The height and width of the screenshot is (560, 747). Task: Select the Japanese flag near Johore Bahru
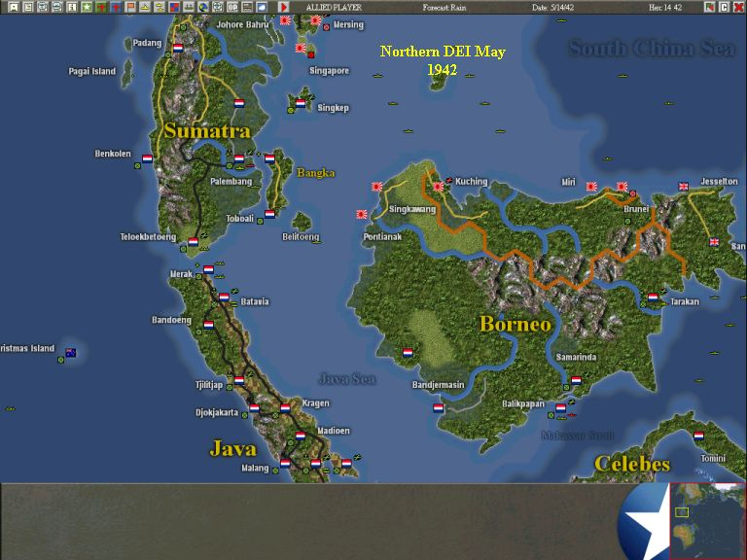285,20
